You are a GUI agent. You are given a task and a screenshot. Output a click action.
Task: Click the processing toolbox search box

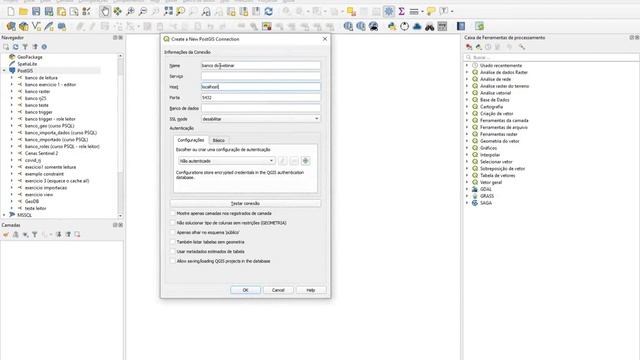pos(551,57)
